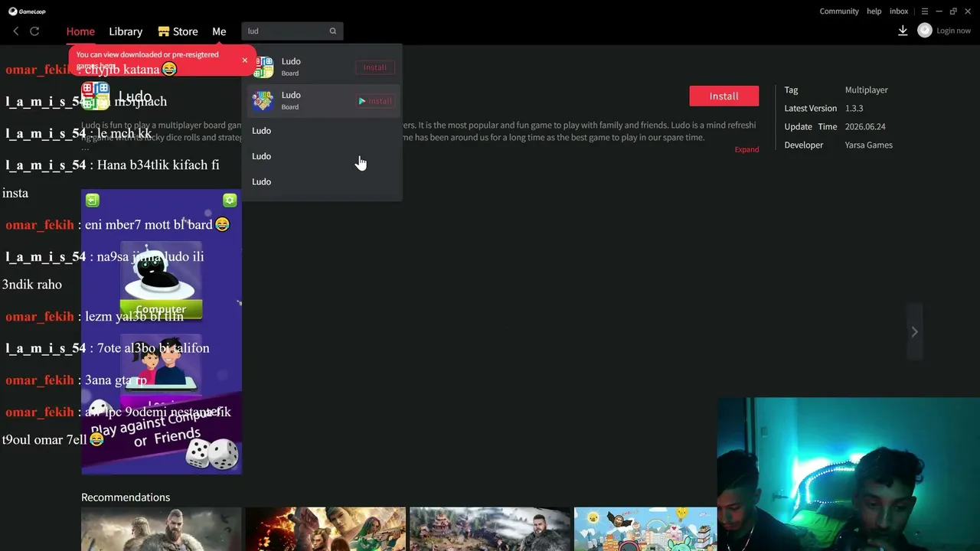Image resolution: width=980 pixels, height=551 pixels.
Task: Install the top Ludo search result
Action: coord(375,67)
